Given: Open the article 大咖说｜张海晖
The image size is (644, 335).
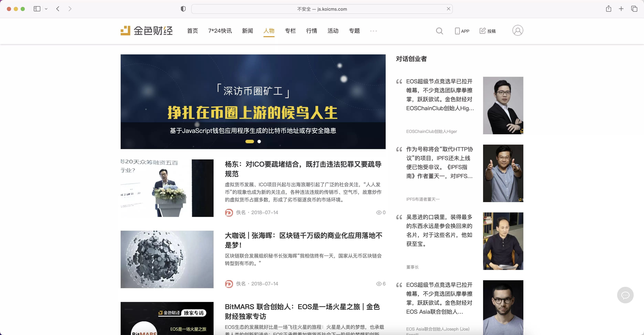Looking at the screenshot, I should 304,240.
